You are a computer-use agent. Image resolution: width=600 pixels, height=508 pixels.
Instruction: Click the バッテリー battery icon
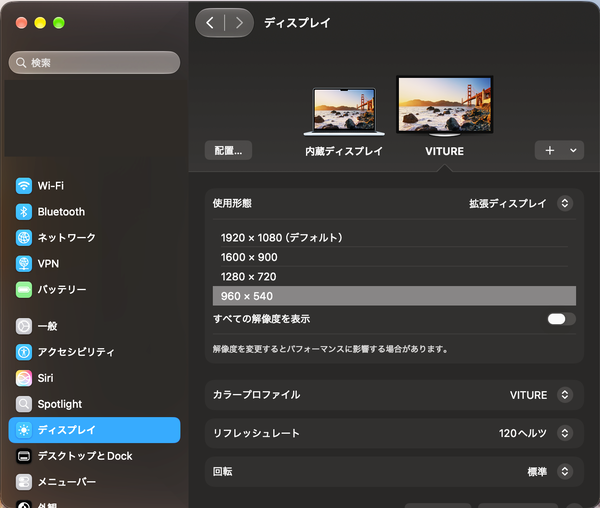click(x=24, y=290)
